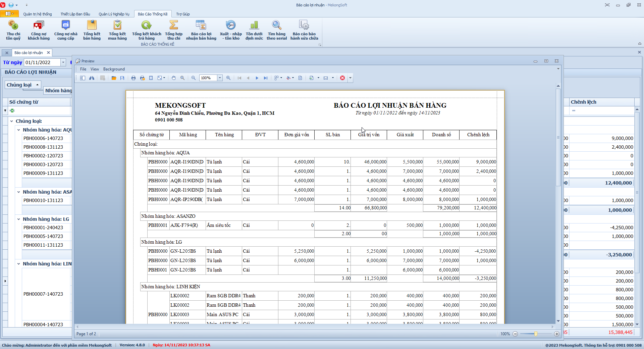Switch to Quản Lý Nghiệp Vụ tab
The width and height of the screenshot is (644, 349).
(114, 14)
